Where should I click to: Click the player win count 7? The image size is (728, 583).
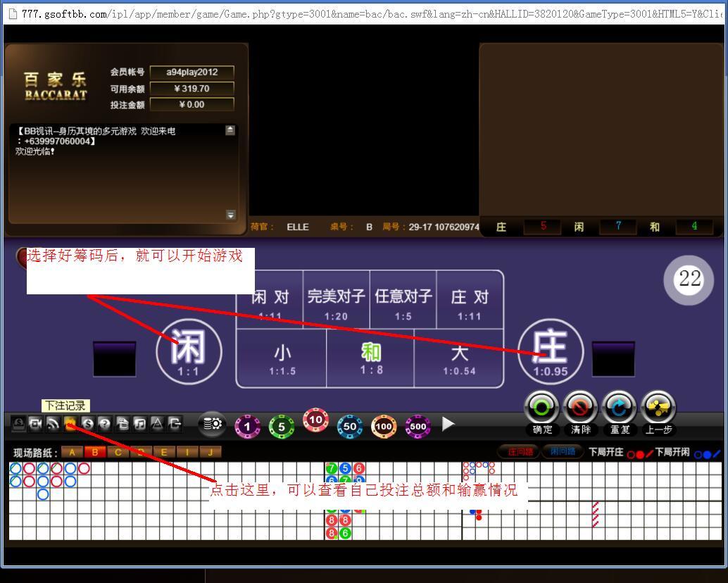click(x=618, y=226)
